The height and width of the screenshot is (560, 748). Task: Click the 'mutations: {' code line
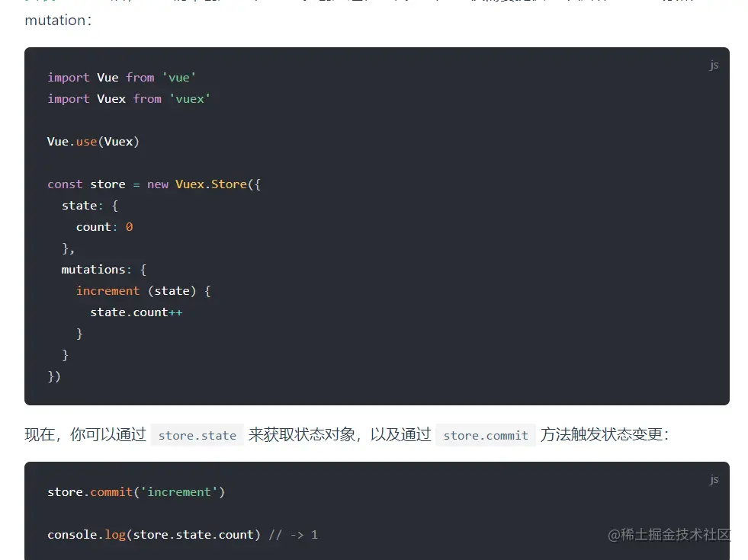(104, 269)
